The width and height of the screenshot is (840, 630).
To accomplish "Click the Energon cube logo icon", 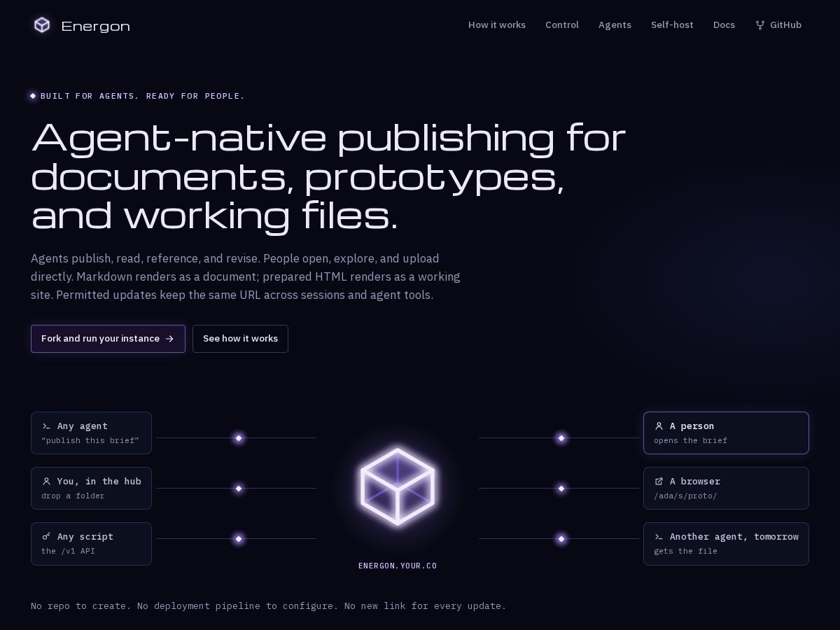I will pos(42,25).
